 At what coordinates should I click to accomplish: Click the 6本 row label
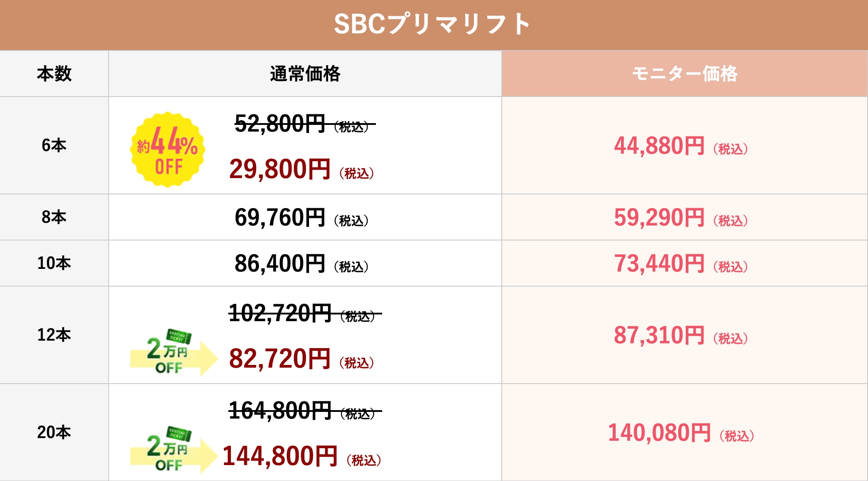pyautogui.click(x=54, y=145)
